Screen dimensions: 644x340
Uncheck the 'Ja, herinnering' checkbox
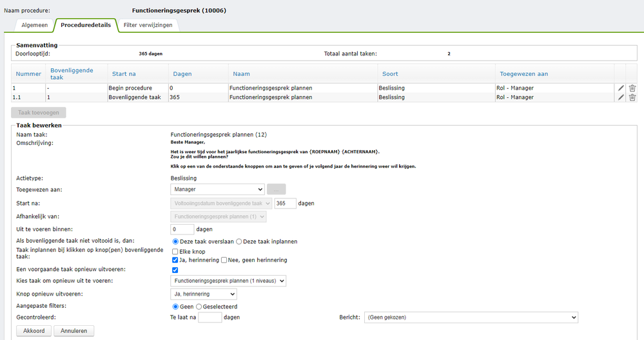tap(175, 260)
